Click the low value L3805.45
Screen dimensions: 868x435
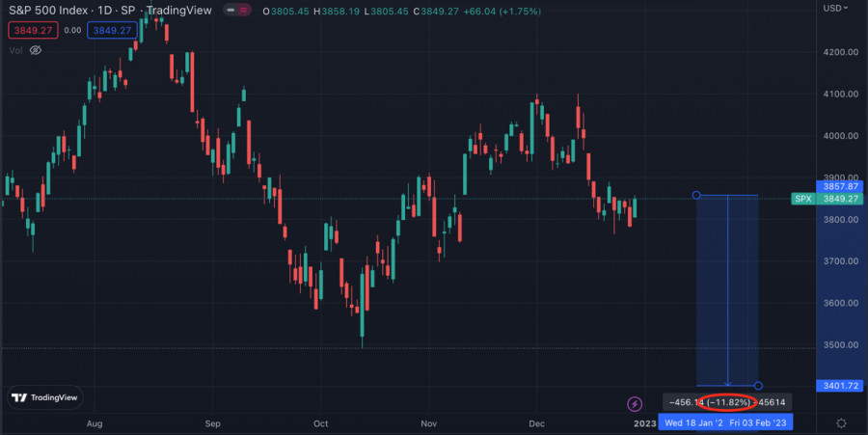tap(387, 11)
